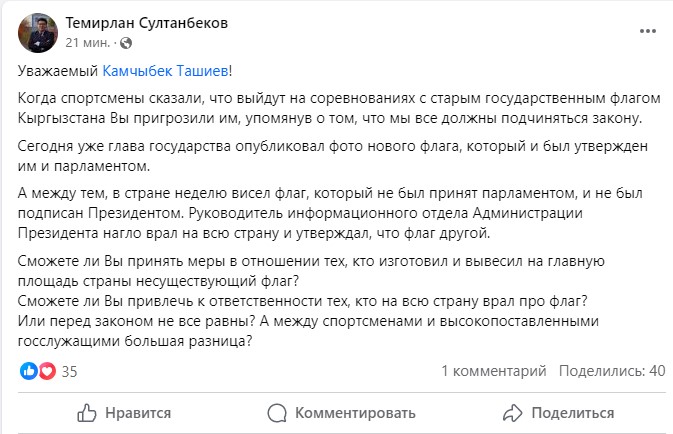Open the '1 комментарий' comments link
Viewport: 673px width, 434px height.
(x=491, y=371)
